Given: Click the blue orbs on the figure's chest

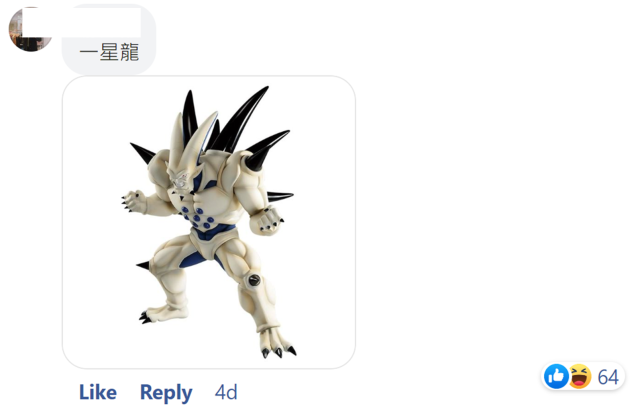Looking at the screenshot, I should point(198,217).
